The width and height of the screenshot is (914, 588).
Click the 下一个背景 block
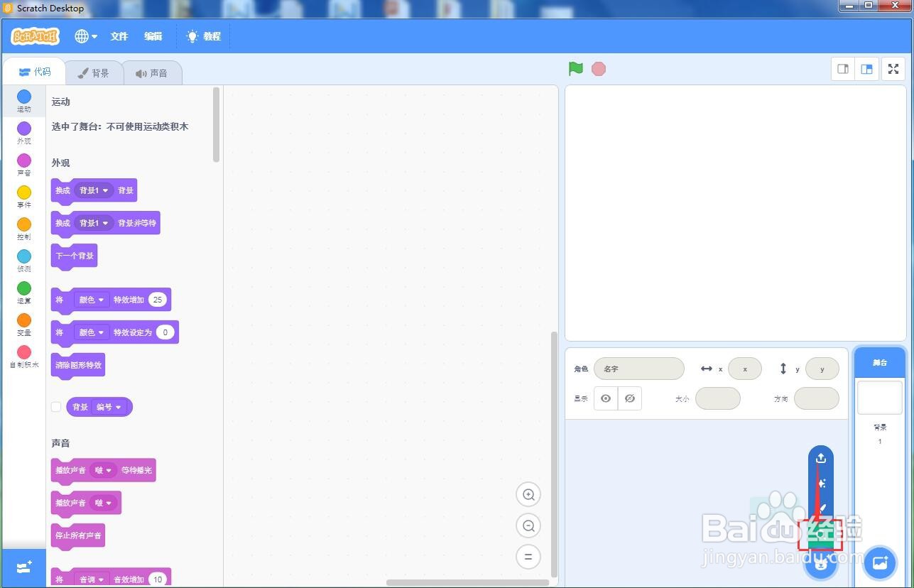[x=74, y=256]
